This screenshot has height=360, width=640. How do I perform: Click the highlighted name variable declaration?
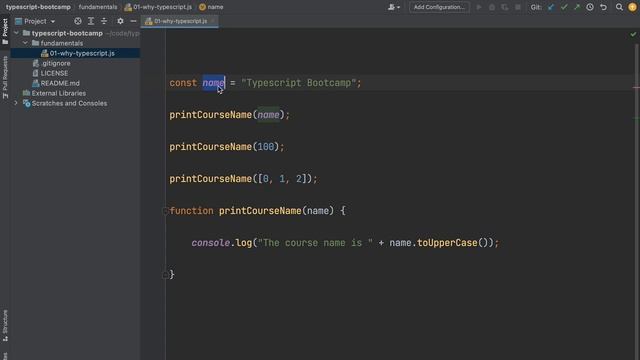213,83
